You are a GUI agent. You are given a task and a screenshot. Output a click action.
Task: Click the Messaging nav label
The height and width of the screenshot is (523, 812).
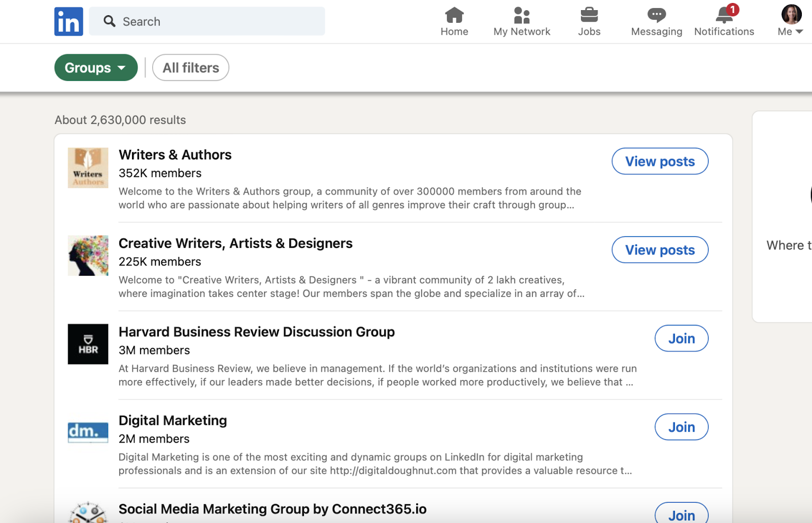657,31
